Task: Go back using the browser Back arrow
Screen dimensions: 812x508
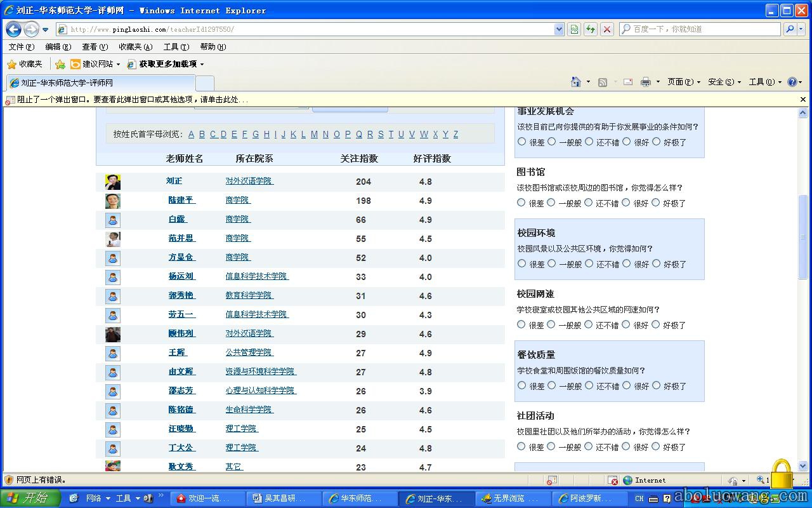Action: pyautogui.click(x=13, y=29)
